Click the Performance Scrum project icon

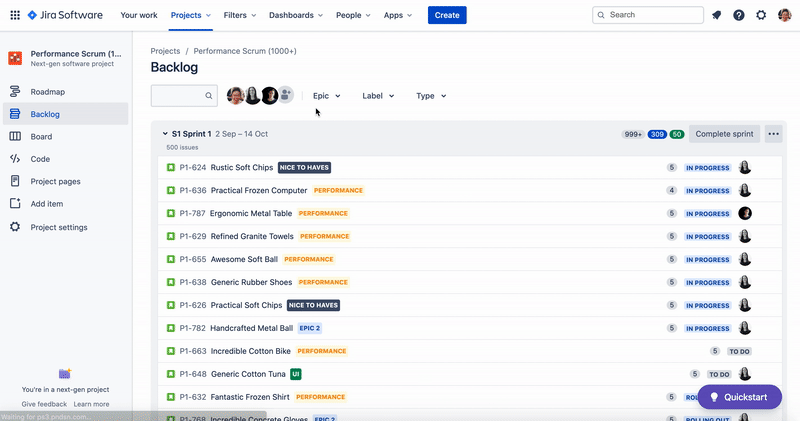(x=15, y=58)
